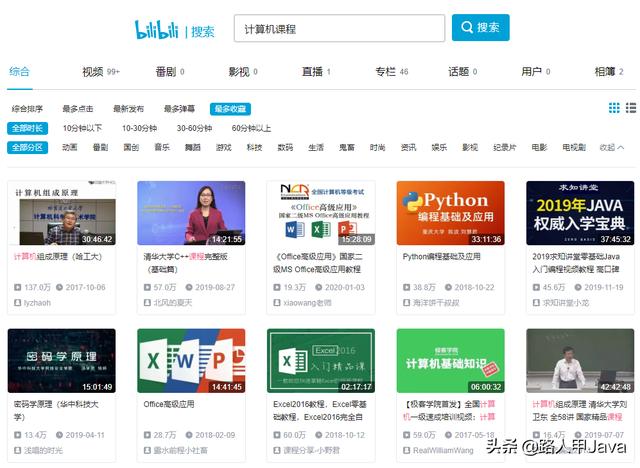Image resolution: width=640 pixels, height=468 pixels.
Task: Click uploader icon next to lyzhaoh
Action: pos(16,300)
